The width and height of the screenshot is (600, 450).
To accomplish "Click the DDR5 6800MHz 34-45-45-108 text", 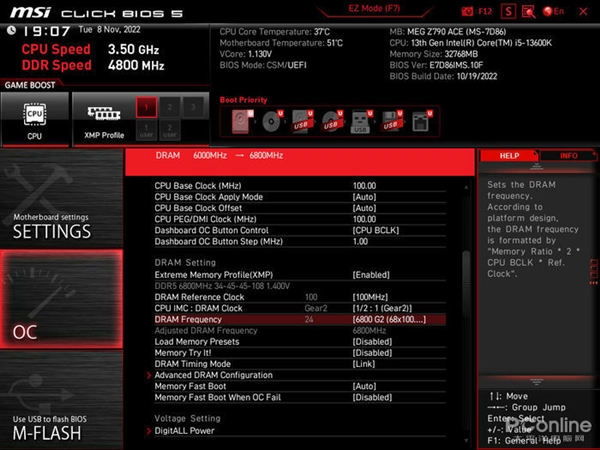I will click(222, 286).
